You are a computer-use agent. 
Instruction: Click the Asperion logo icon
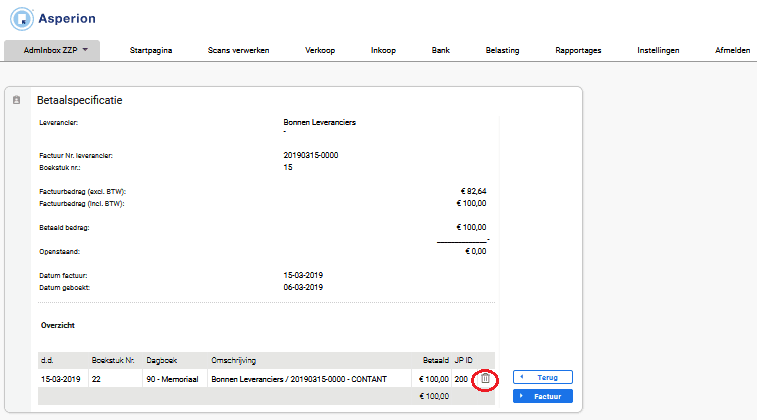(x=22, y=19)
